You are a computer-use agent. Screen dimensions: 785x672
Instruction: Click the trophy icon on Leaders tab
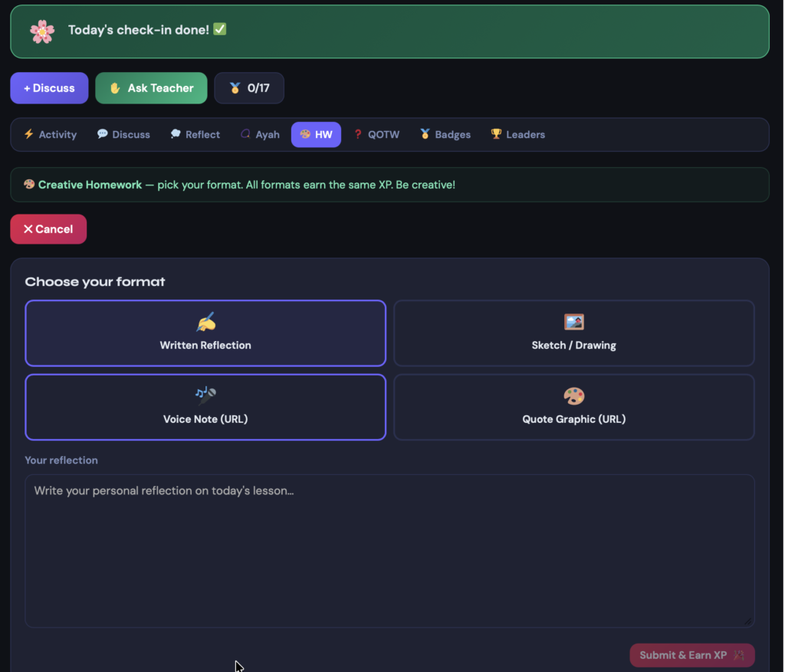[x=496, y=133]
